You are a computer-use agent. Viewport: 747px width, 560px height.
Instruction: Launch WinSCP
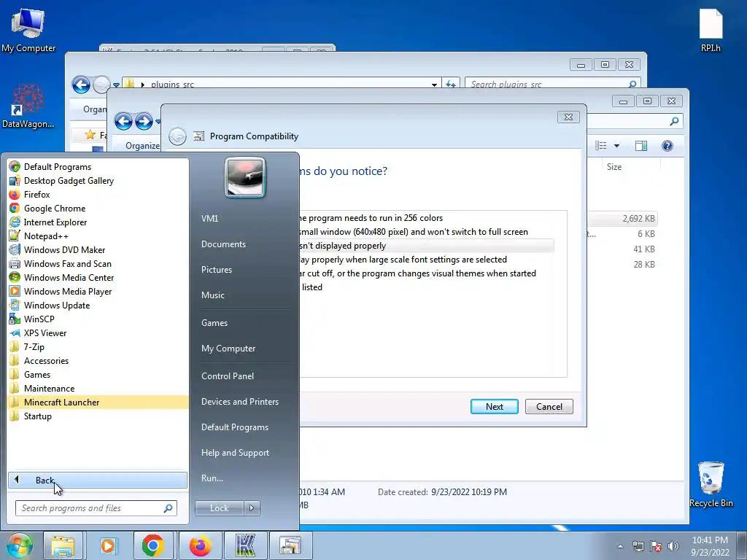click(39, 319)
